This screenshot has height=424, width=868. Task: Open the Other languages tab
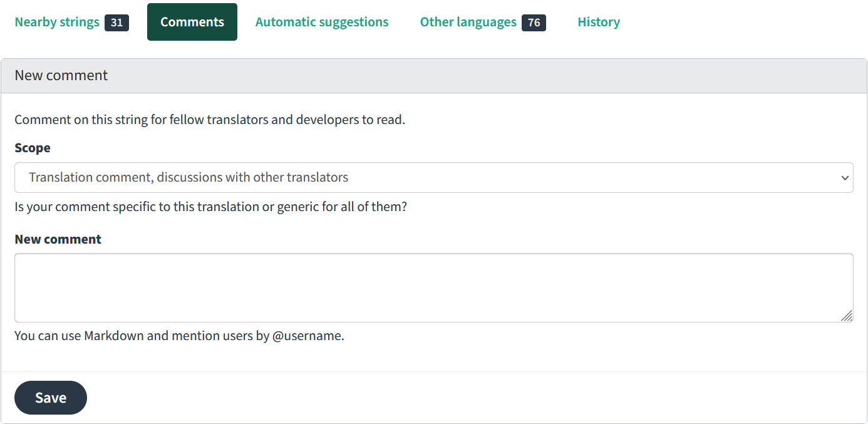click(x=482, y=22)
